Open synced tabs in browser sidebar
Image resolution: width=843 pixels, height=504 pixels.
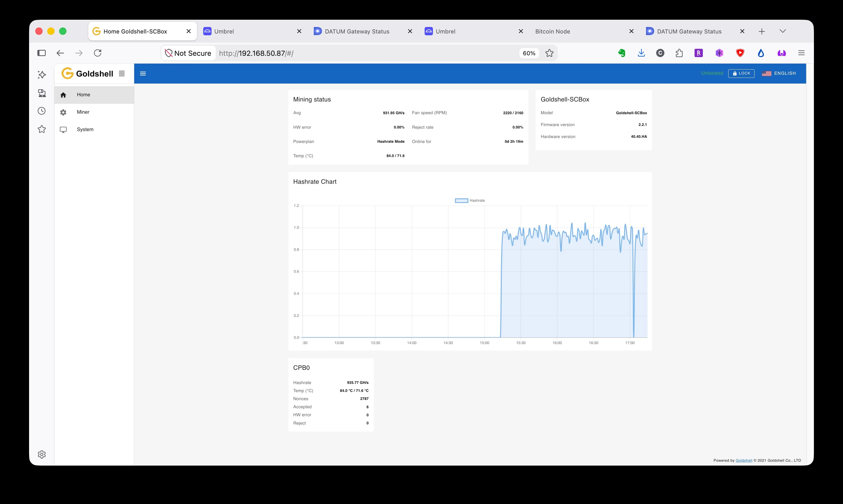point(42,93)
